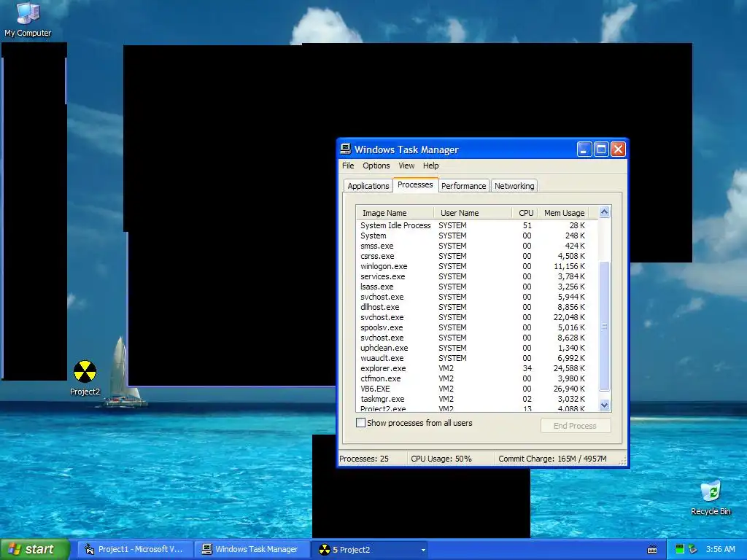Minimize the Windows Task Manager window
Viewport: 747px width, 560px height.
tap(584, 149)
